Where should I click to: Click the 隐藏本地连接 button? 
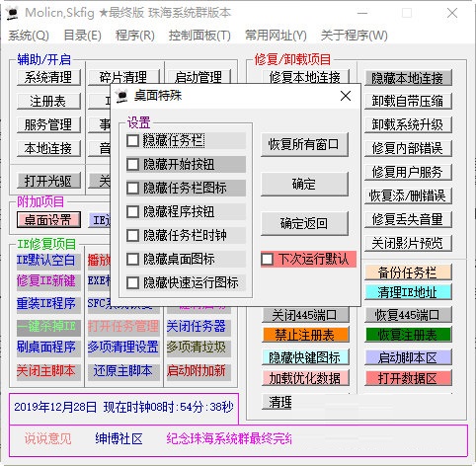pyautogui.click(x=408, y=78)
